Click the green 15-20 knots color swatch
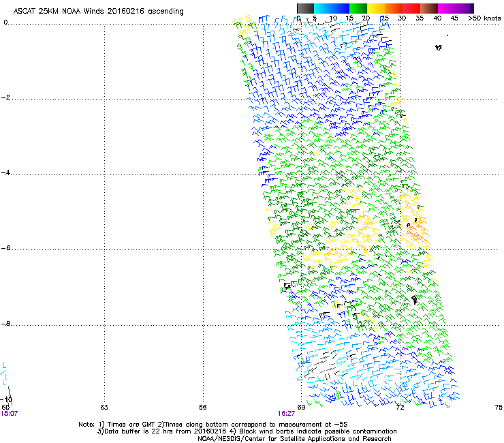The width and height of the screenshot is (504, 443). 358,8
